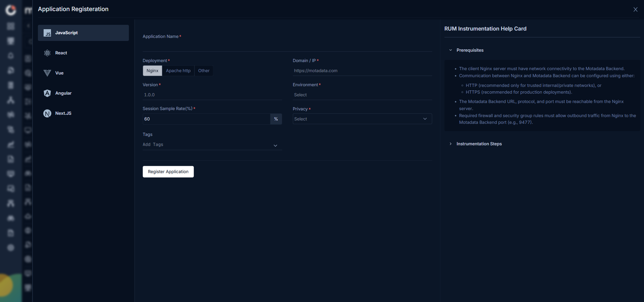The image size is (644, 302).
Task: Click the Application Registeration heading
Action: pyautogui.click(x=73, y=9)
